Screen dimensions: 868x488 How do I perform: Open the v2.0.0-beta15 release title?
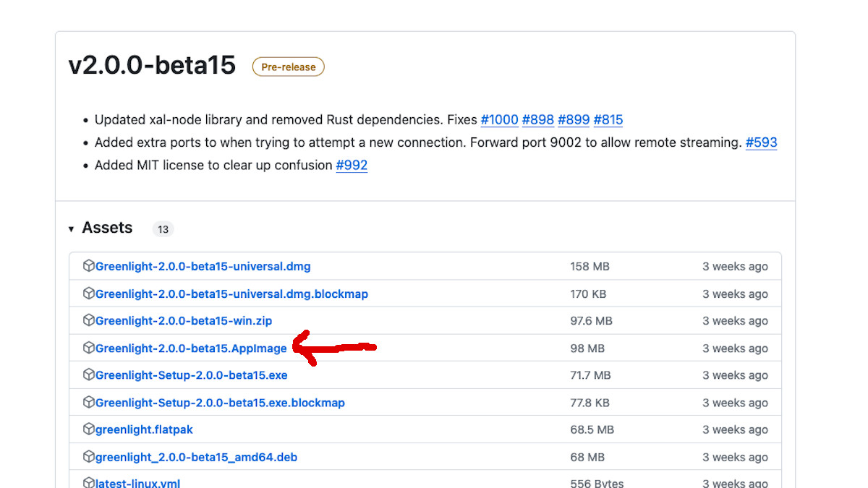click(152, 65)
